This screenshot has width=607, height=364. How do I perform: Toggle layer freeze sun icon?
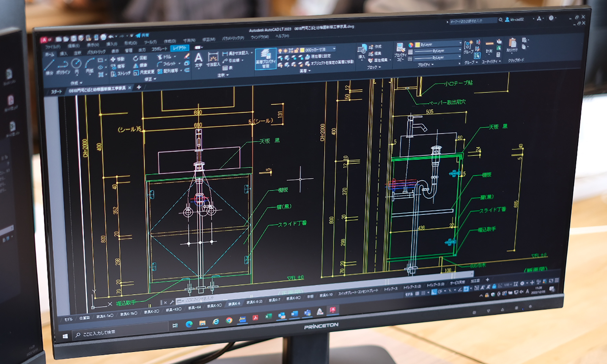click(x=285, y=50)
